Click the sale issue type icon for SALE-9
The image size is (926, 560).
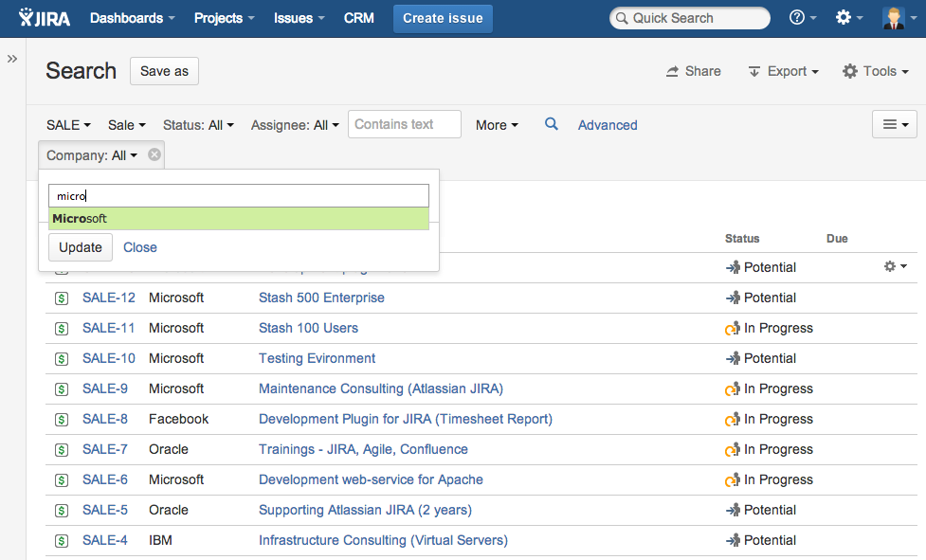point(62,389)
